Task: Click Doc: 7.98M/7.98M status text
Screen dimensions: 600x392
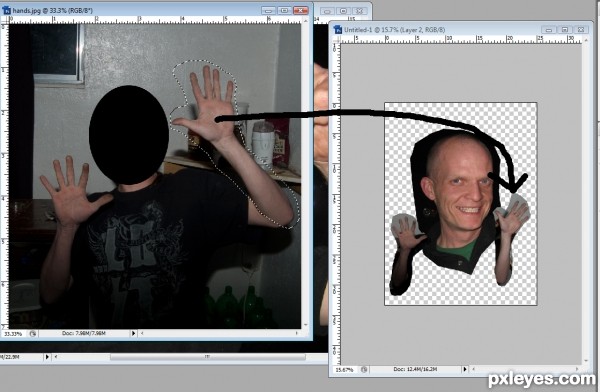Action: point(84,333)
